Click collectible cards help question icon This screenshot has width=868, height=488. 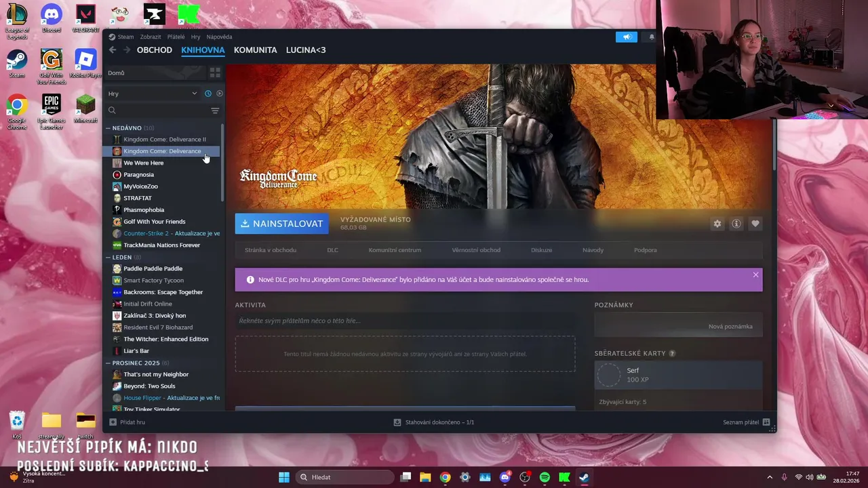(672, 353)
